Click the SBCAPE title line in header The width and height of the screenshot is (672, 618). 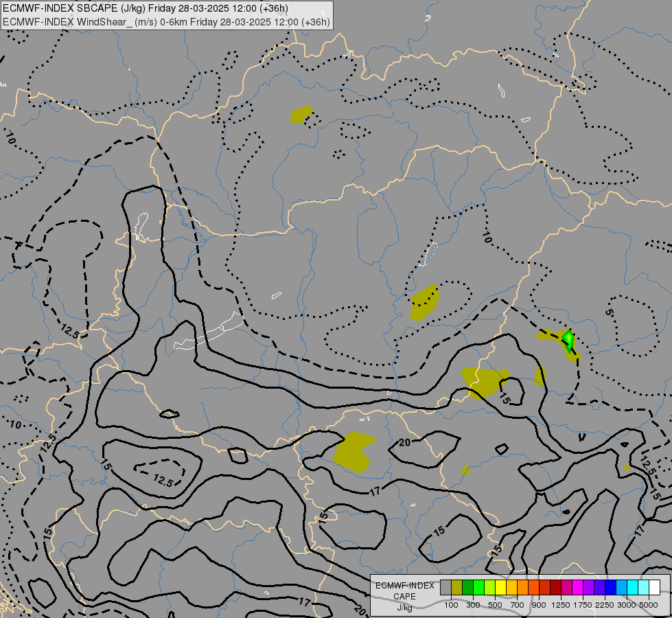pyautogui.click(x=146, y=8)
